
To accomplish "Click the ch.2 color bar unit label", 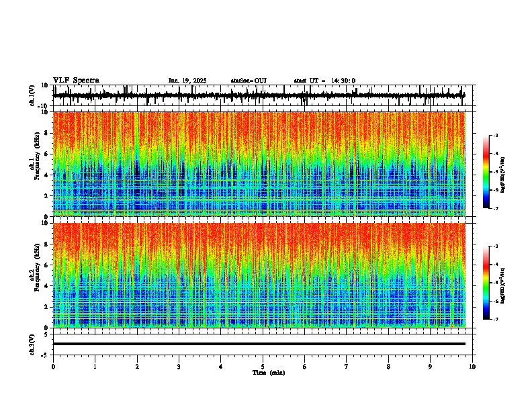I will coord(502,285).
